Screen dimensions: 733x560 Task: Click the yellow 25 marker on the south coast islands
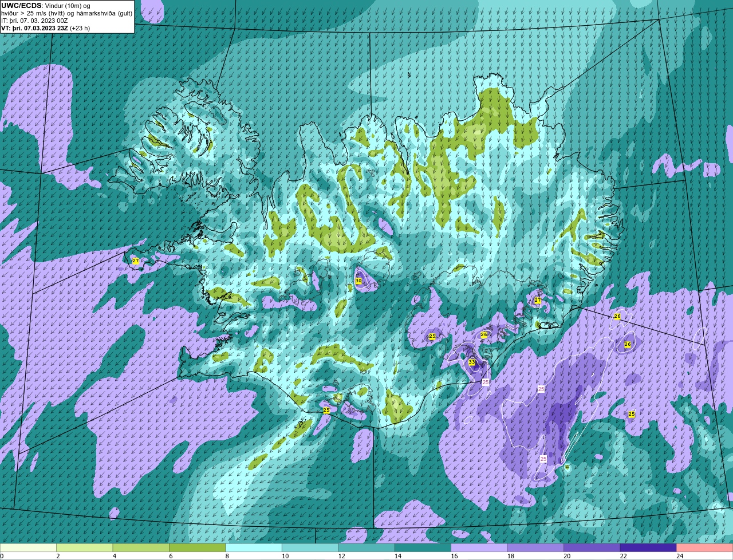pos(326,410)
